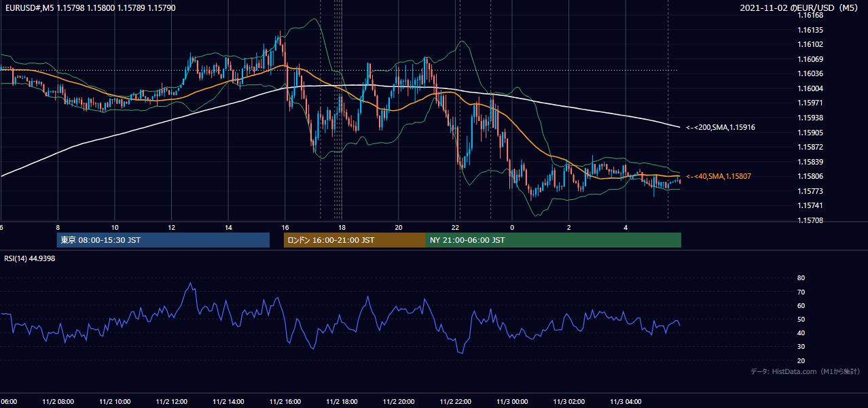Click hour label 8 under the price chart

point(58,227)
